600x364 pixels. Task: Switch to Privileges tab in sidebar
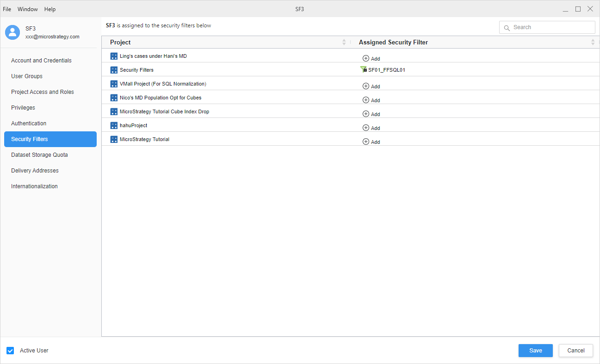pos(23,108)
